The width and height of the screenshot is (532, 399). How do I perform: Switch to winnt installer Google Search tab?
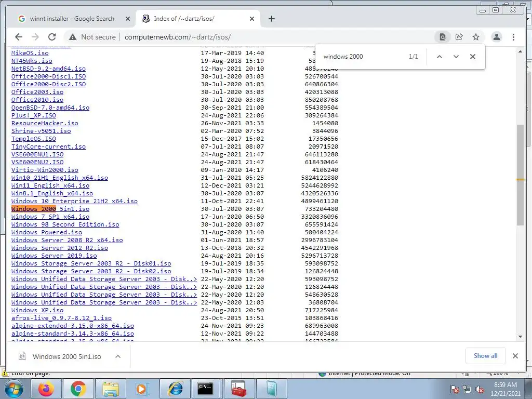coord(72,19)
